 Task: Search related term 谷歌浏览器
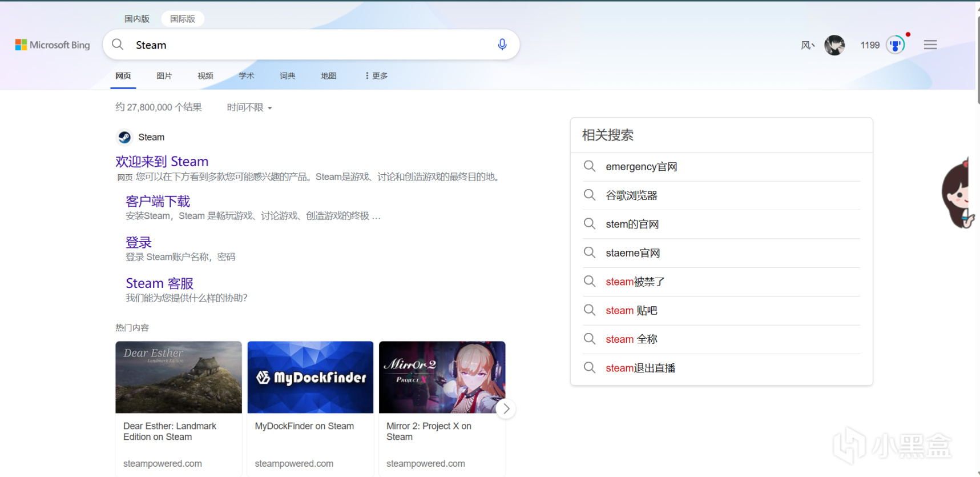(x=632, y=195)
